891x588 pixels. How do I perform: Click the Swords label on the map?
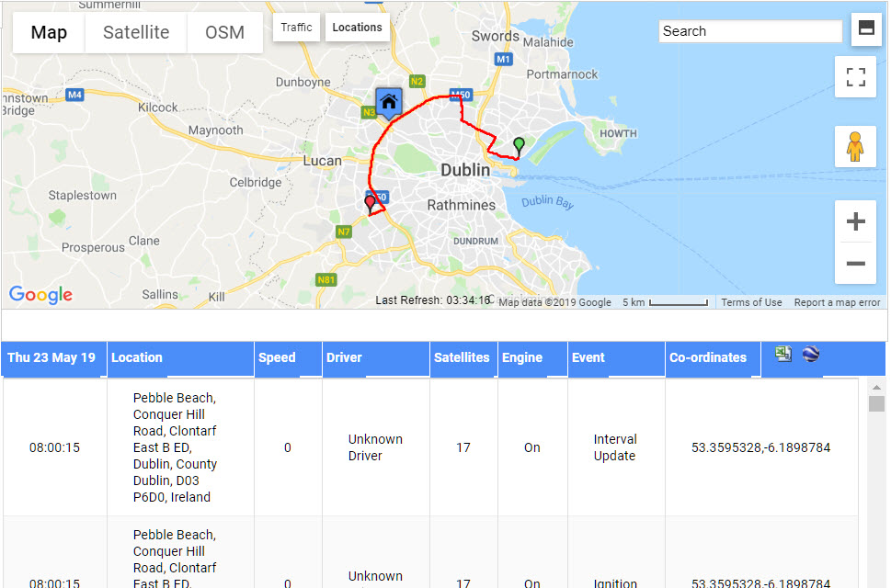(495, 37)
